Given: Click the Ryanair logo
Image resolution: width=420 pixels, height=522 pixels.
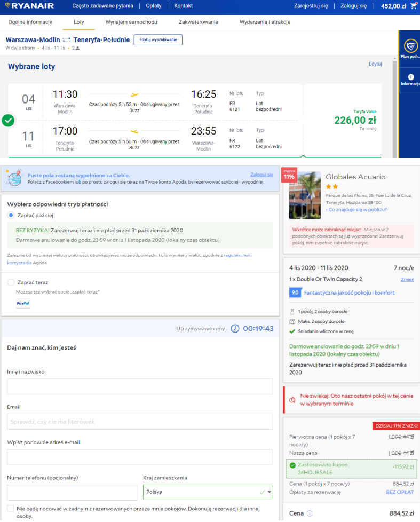Looking at the screenshot, I should 30,6.
